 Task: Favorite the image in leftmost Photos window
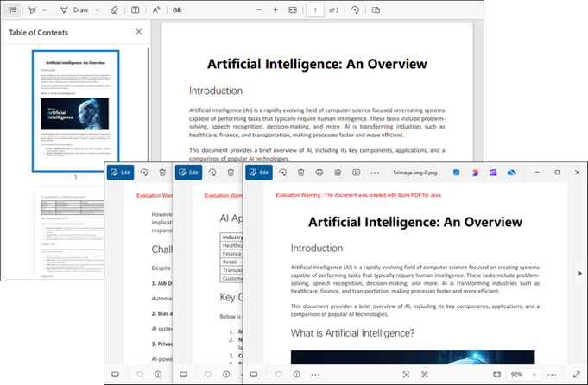[140, 374]
